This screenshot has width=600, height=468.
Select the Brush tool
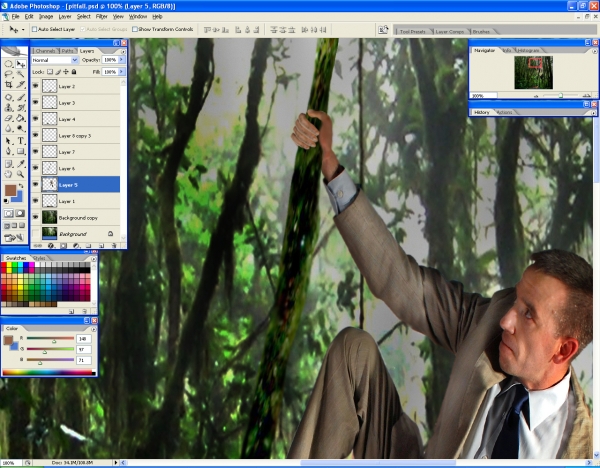tap(20, 98)
